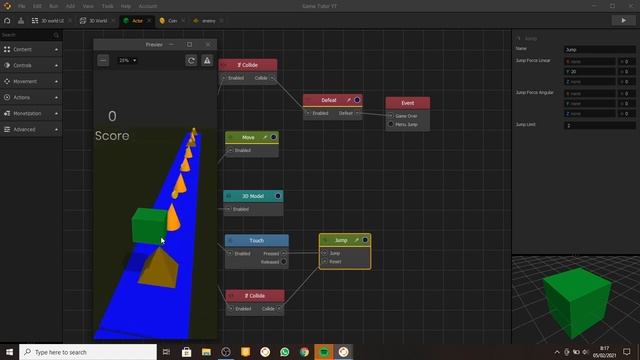
Task: Select the Touch node header
Action: point(257,240)
